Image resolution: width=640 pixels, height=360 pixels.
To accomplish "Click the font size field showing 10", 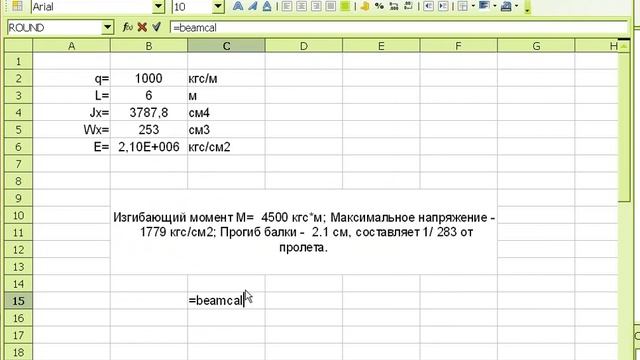I will point(192,7).
